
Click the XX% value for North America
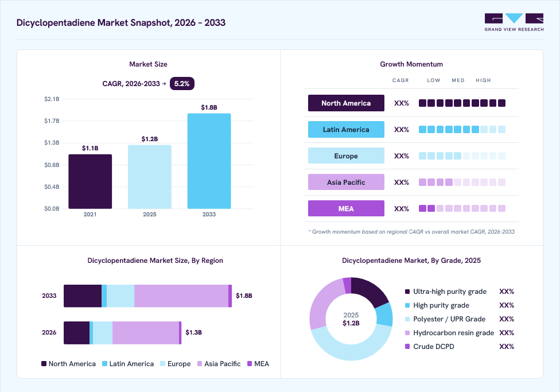click(402, 103)
